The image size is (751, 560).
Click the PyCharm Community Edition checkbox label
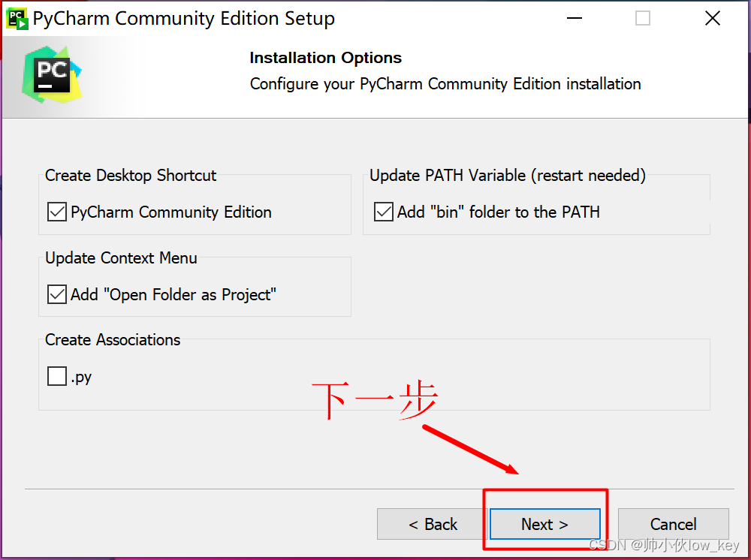[x=171, y=212]
